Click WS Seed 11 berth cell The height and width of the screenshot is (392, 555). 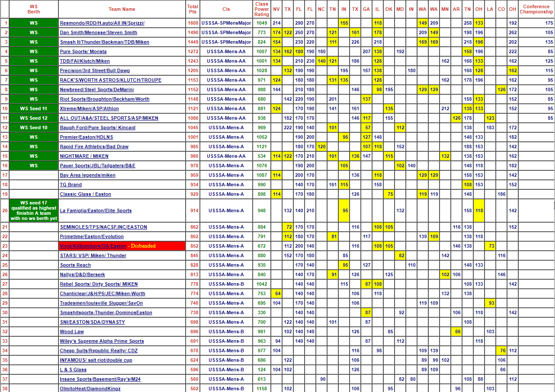click(34, 108)
